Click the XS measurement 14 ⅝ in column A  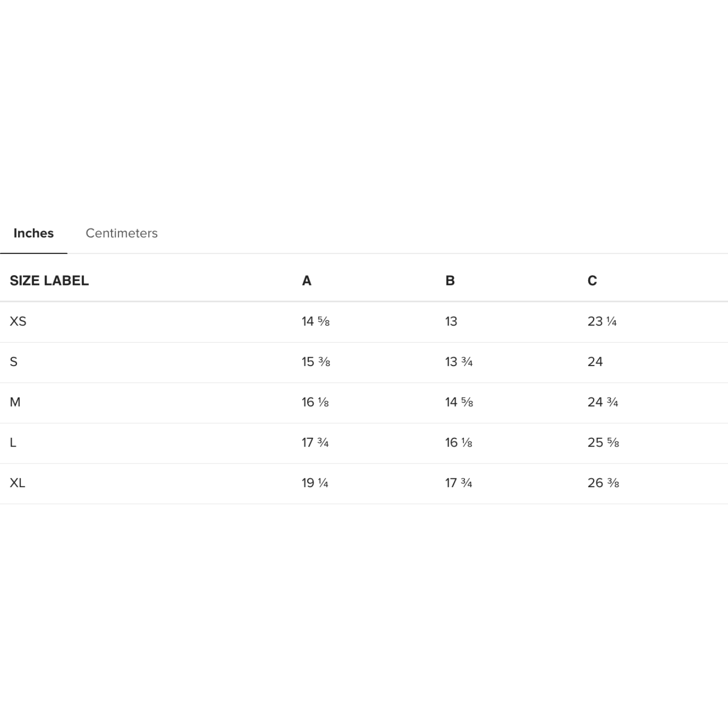[315, 321]
